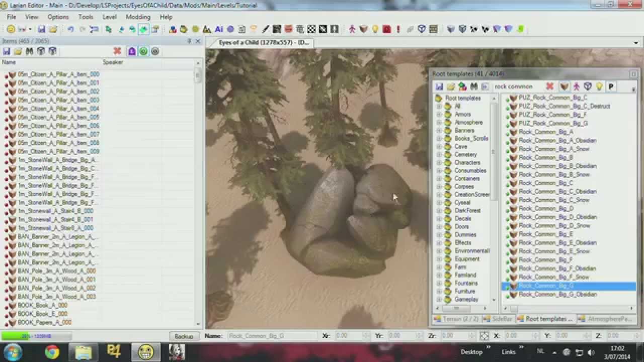Open the Level menu
Viewport: 644px width, 362px height.
109,17
